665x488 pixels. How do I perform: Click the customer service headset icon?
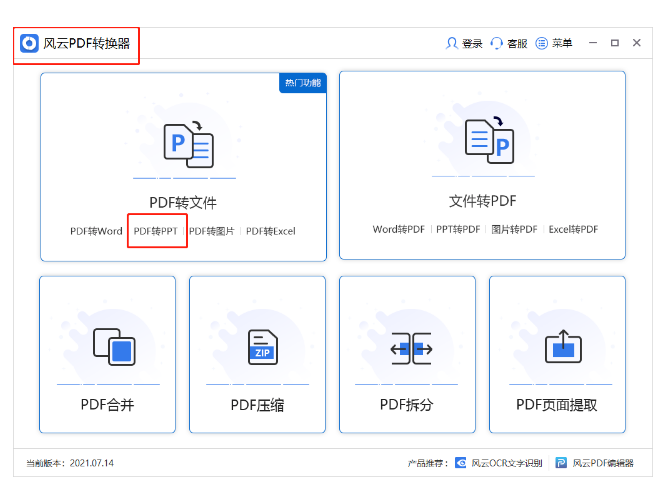pyautogui.click(x=496, y=43)
